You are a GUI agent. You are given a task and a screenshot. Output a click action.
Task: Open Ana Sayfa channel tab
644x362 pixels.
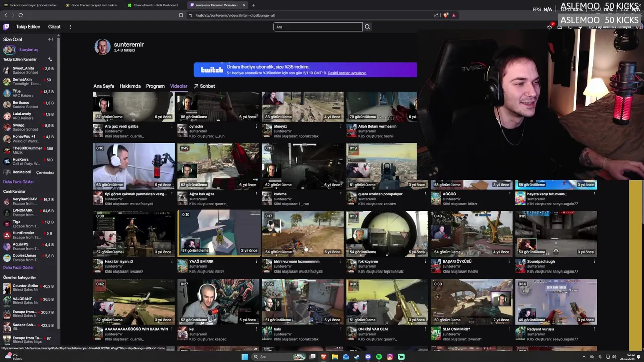coord(104,86)
